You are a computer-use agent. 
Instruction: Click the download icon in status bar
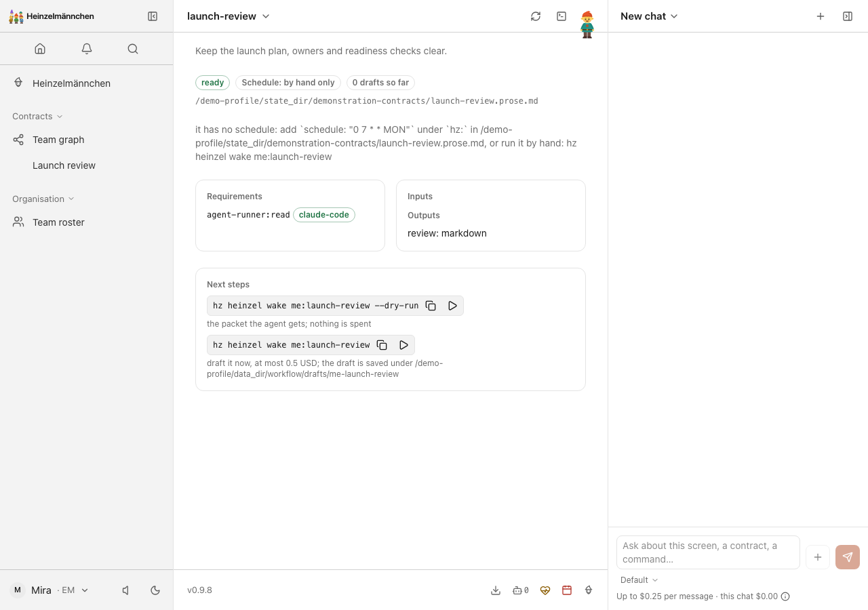[x=496, y=590]
